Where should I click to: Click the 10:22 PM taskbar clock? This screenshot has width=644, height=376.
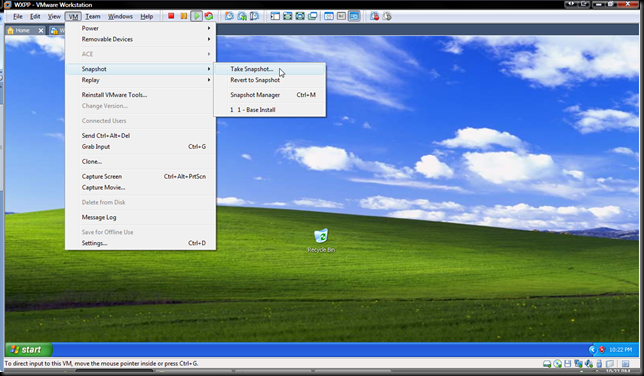(620, 350)
